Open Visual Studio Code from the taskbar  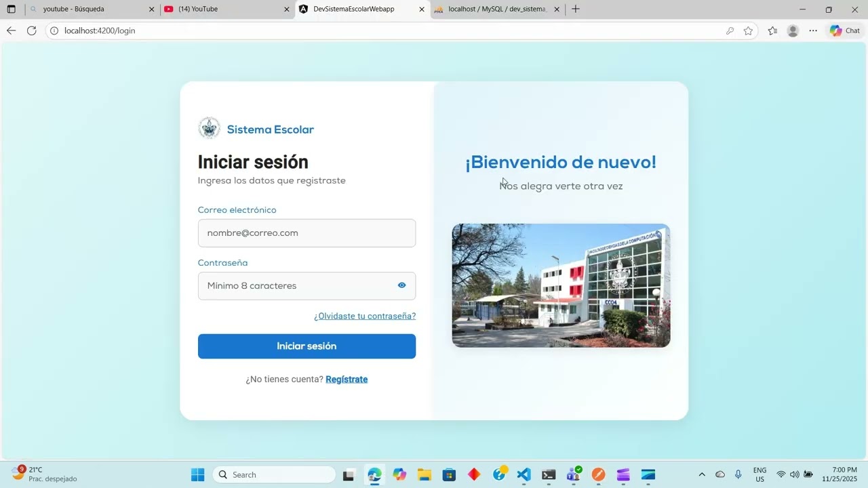click(524, 474)
